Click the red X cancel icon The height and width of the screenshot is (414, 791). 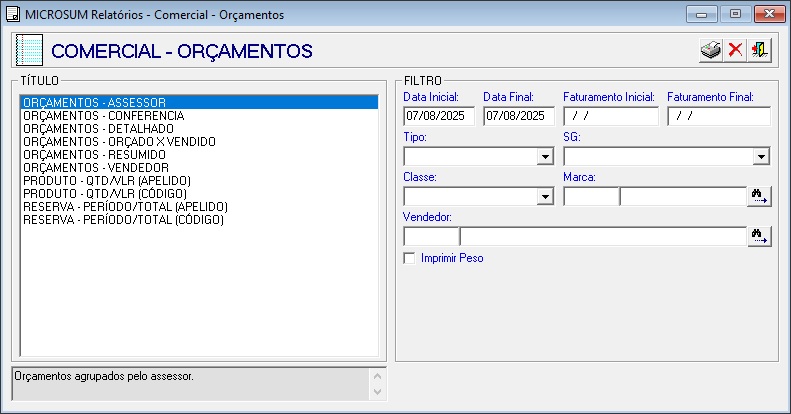(x=735, y=50)
